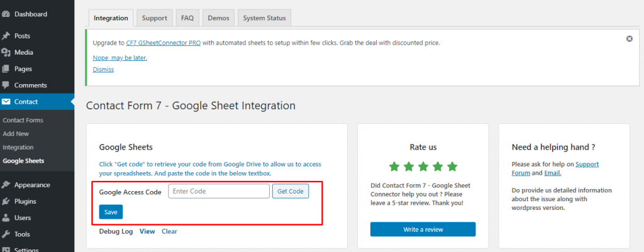Click the fifth rating star

452,167
